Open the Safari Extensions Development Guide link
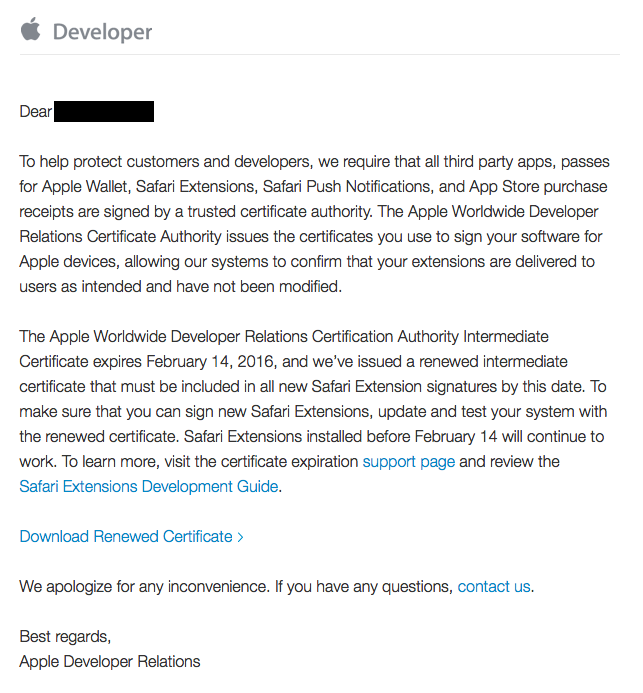This screenshot has width=643, height=693. coord(149,486)
